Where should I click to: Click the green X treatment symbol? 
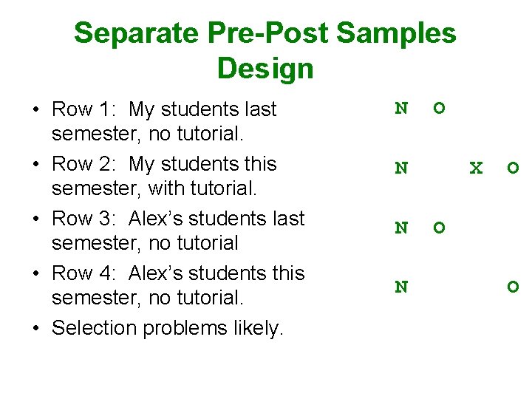[476, 168]
